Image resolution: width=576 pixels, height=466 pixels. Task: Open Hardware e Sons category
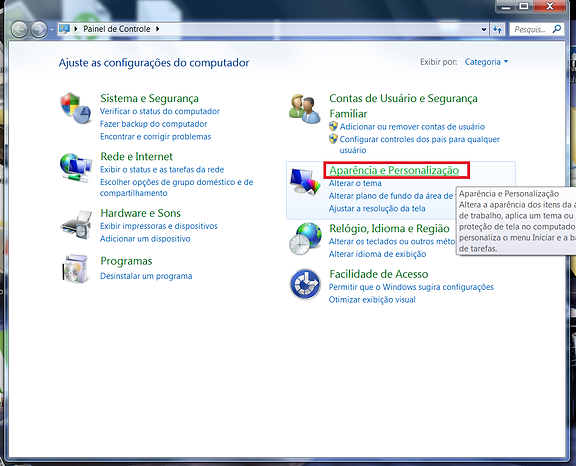point(141,213)
